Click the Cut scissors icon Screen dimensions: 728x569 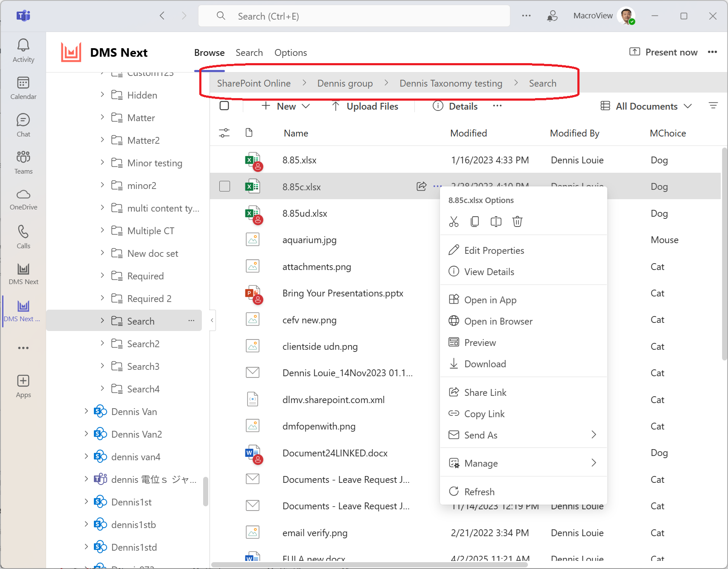pos(454,221)
